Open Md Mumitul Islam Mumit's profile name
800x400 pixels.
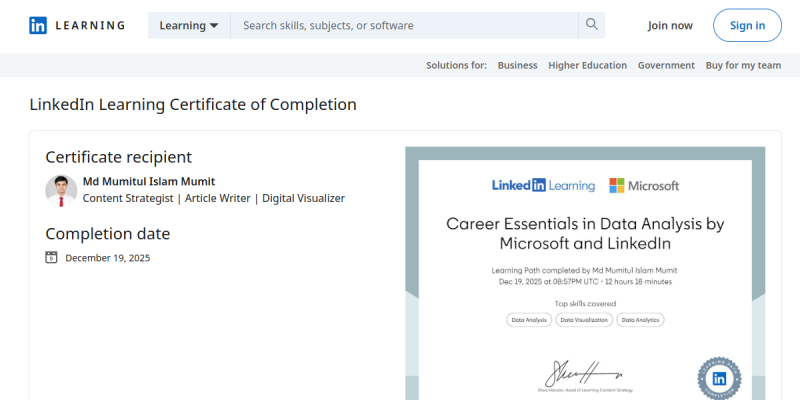point(149,181)
